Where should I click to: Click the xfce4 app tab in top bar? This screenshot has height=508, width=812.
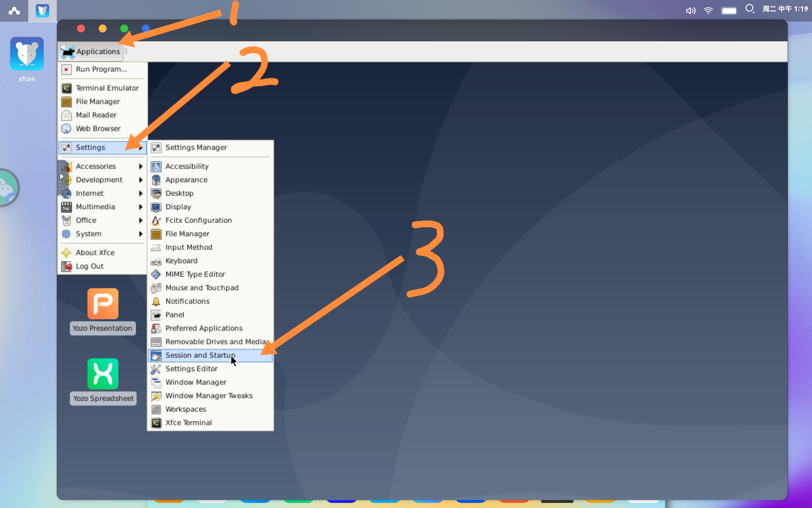[x=42, y=11]
